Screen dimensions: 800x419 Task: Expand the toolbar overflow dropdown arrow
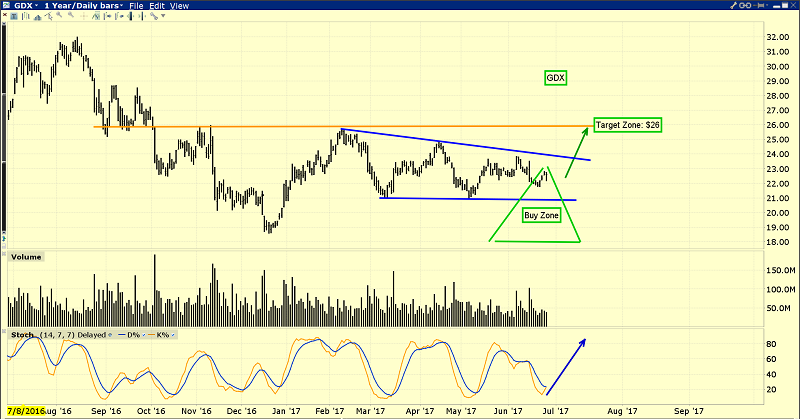click(x=163, y=16)
